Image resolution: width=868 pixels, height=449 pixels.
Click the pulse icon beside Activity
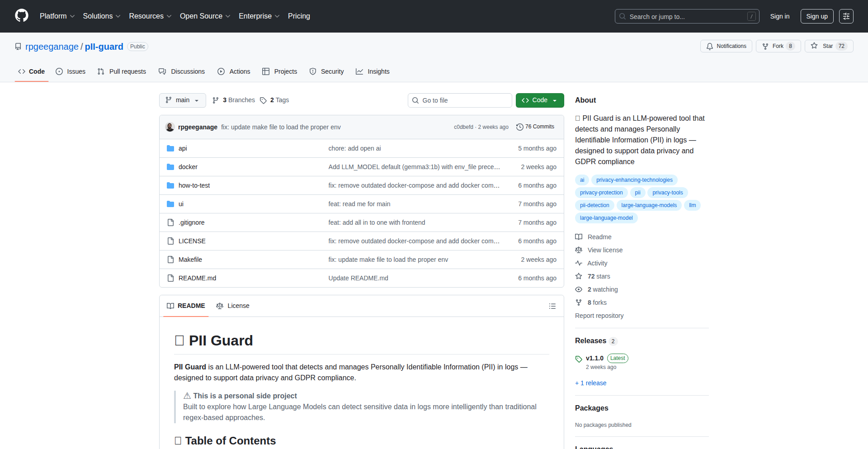pos(579,263)
